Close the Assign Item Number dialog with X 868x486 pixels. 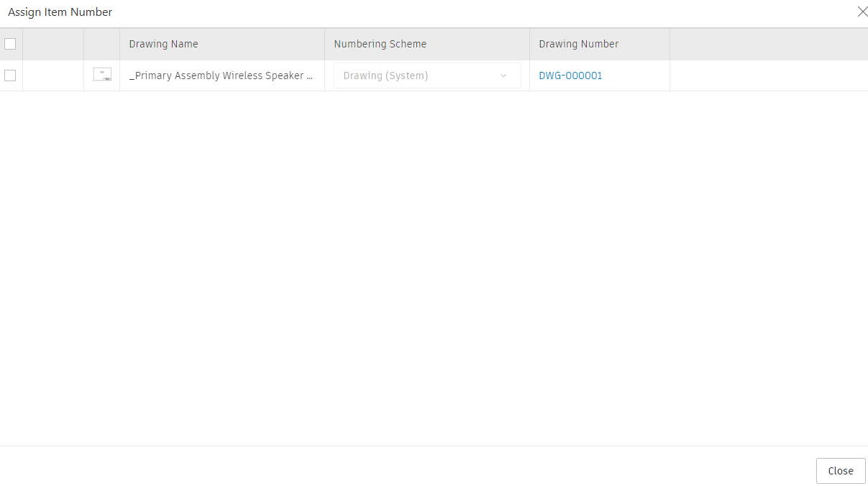pyautogui.click(x=862, y=12)
